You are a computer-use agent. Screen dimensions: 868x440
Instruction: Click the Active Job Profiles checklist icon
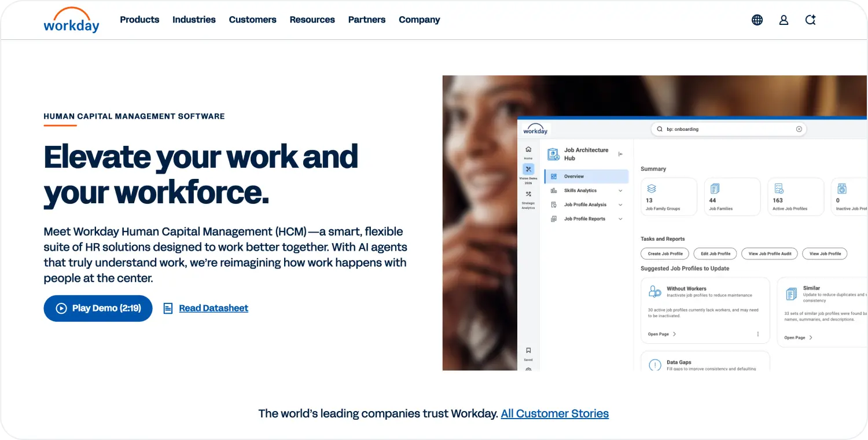click(779, 189)
